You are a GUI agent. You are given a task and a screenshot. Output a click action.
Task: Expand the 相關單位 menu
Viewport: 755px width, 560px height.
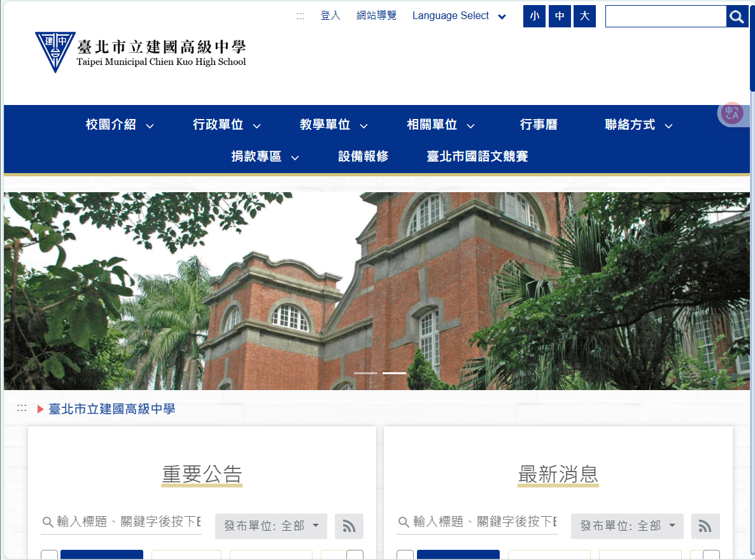click(x=440, y=125)
